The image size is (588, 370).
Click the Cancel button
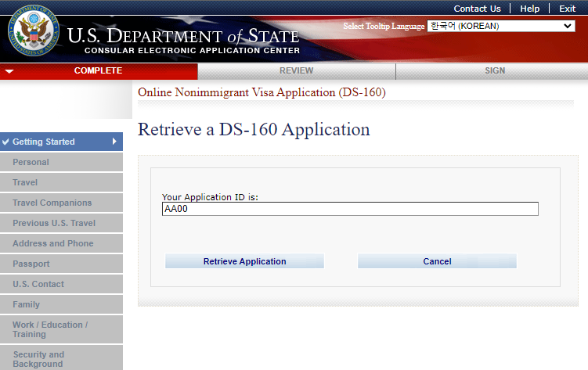coord(437,261)
